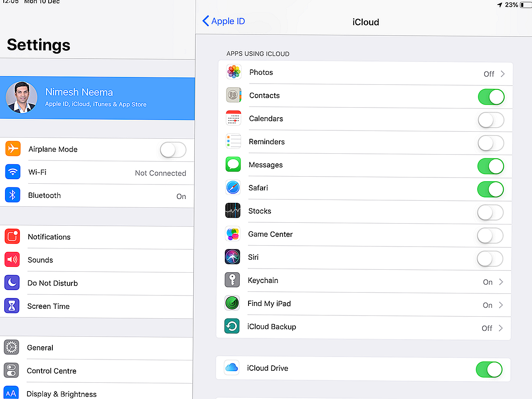Tap the Sounds speaker icon
The width and height of the screenshot is (532, 399).
(x=12, y=259)
